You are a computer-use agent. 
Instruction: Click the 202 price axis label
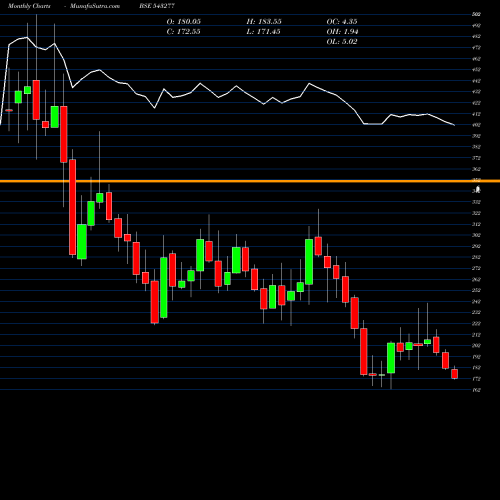click(x=476, y=346)
